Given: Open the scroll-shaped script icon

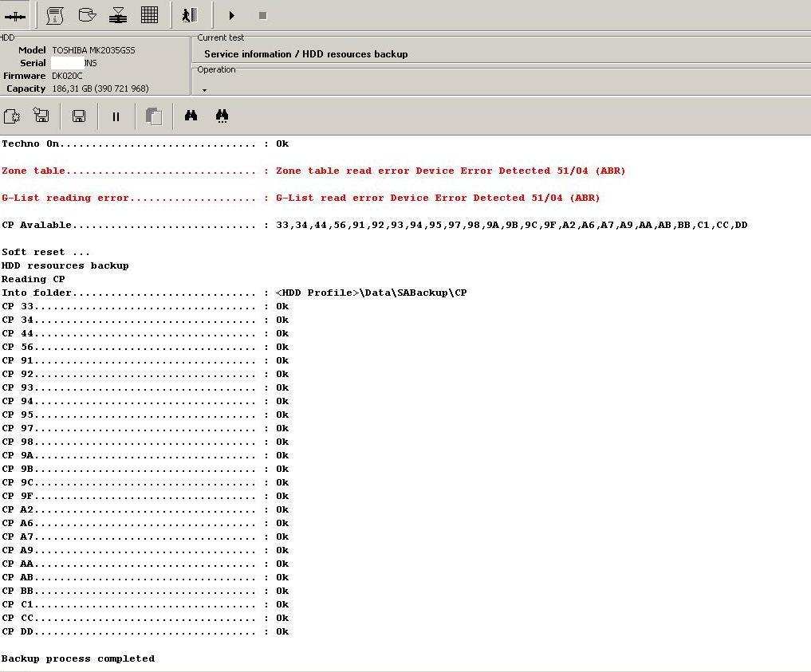Looking at the screenshot, I should tap(55, 15).
